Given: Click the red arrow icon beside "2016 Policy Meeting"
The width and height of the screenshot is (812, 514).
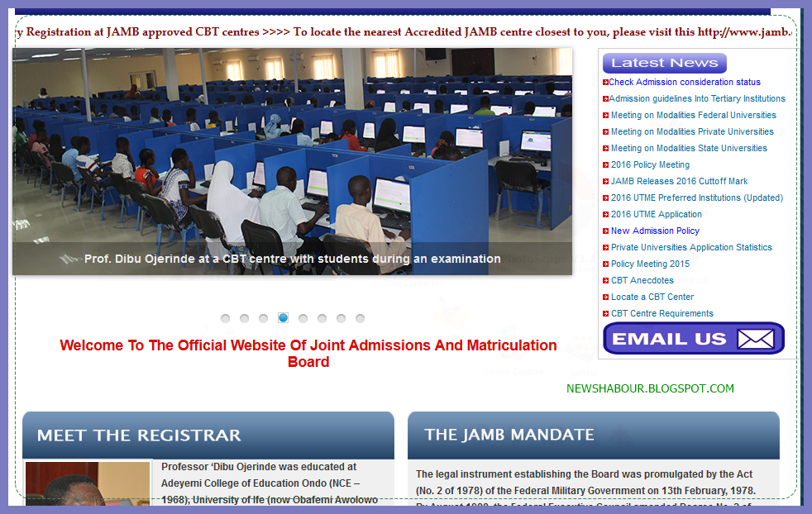Looking at the screenshot, I should (605, 164).
